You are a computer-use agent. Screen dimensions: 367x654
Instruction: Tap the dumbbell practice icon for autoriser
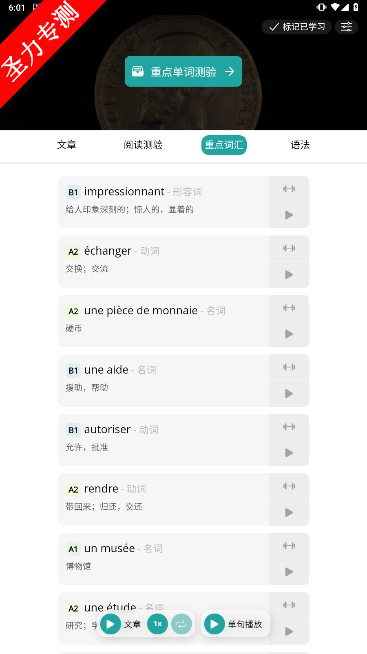[289, 427]
